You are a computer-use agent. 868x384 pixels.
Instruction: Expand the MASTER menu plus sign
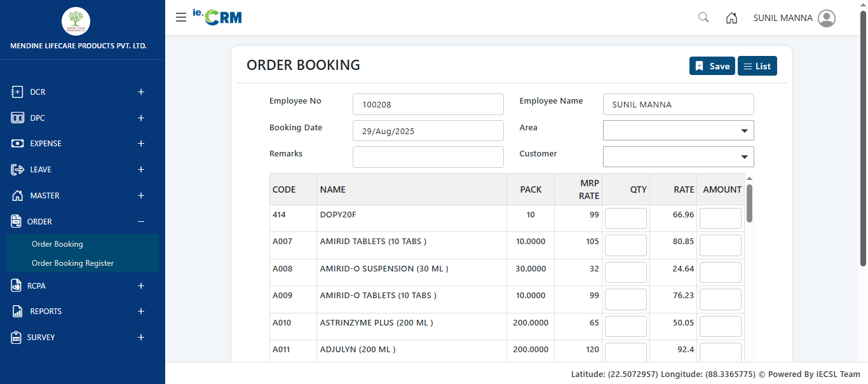click(141, 196)
